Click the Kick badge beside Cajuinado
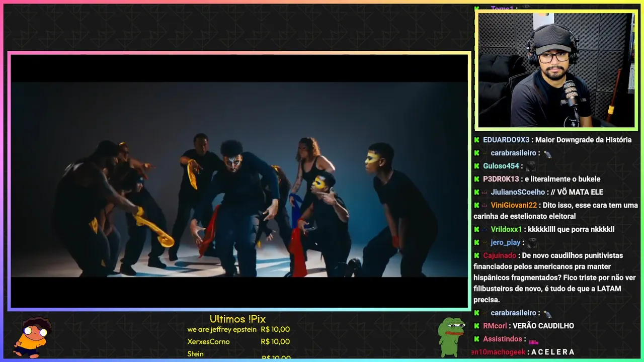The width and height of the screenshot is (644, 362). pos(476,255)
